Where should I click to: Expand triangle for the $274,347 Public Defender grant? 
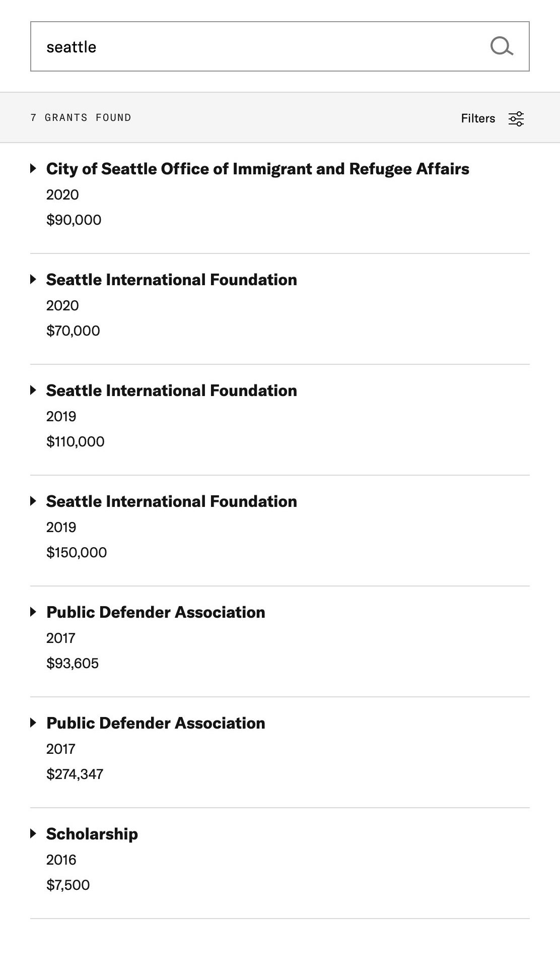(x=33, y=723)
